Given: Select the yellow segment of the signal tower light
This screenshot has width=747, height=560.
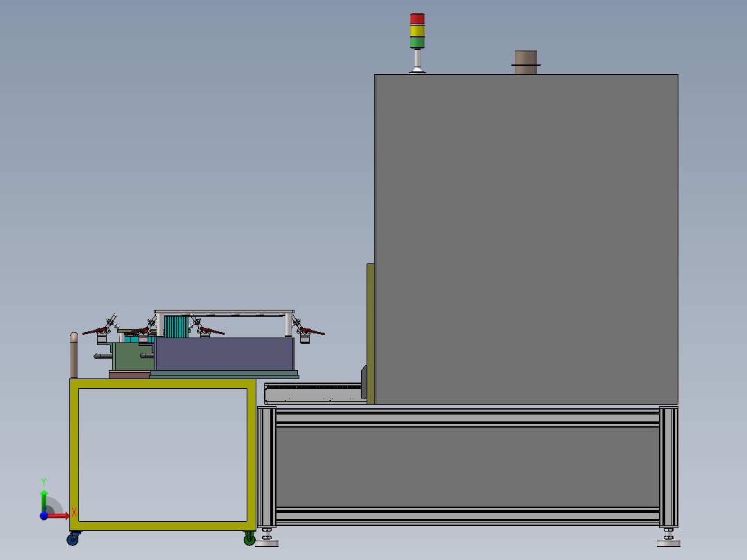Looking at the screenshot, I should [417, 31].
